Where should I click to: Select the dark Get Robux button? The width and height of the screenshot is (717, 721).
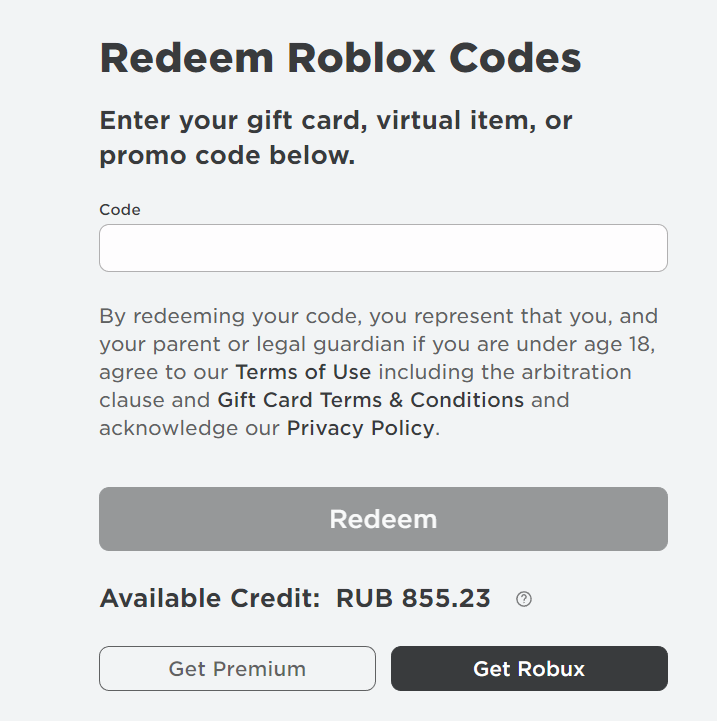[529, 669]
